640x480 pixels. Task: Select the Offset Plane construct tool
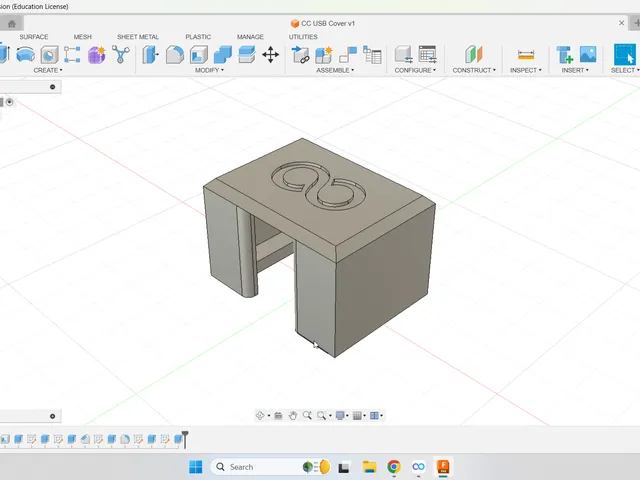click(x=474, y=54)
